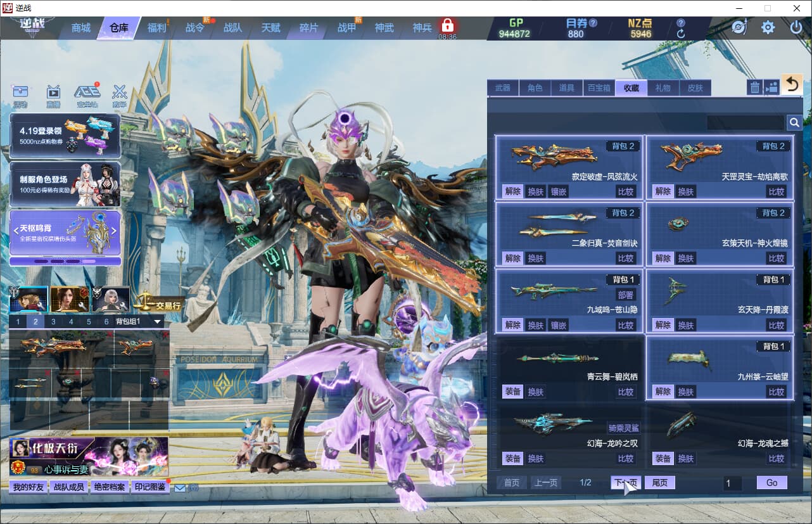Open the 福利 tab
Viewport: 812px width, 524px height.
pyautogui.click(x=156, y=28)
